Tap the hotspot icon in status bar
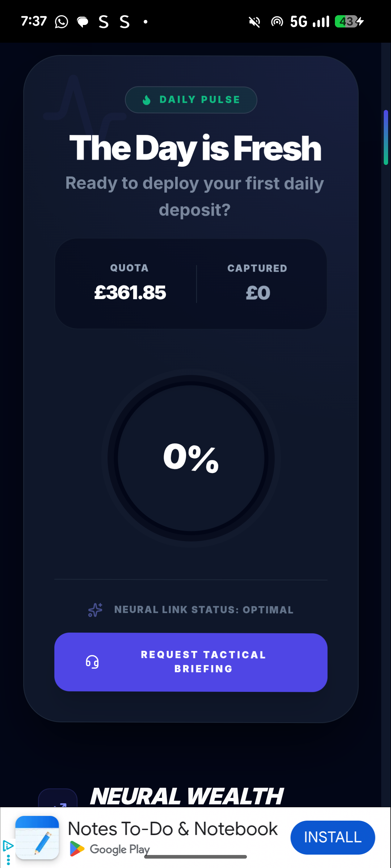This screenshot has height=868, width=391. (x=277, y=22)
